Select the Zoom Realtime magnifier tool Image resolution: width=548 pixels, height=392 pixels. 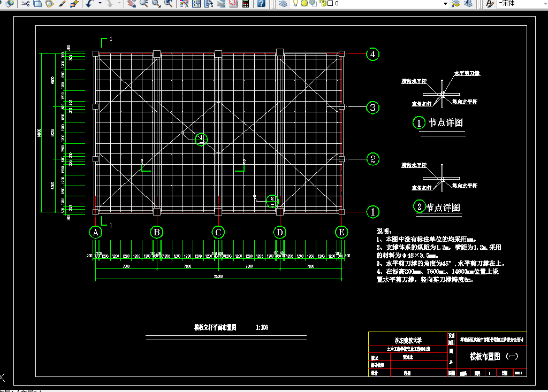coord(144,3)
